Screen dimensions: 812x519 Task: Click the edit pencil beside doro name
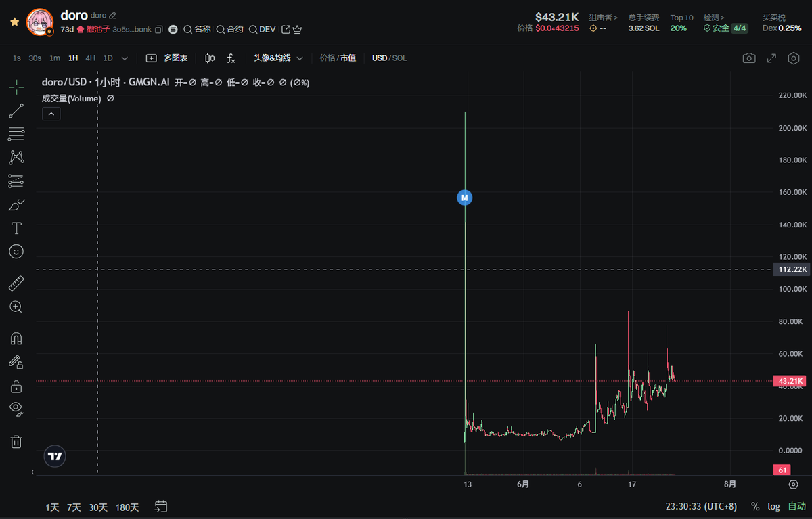point(112,15)
